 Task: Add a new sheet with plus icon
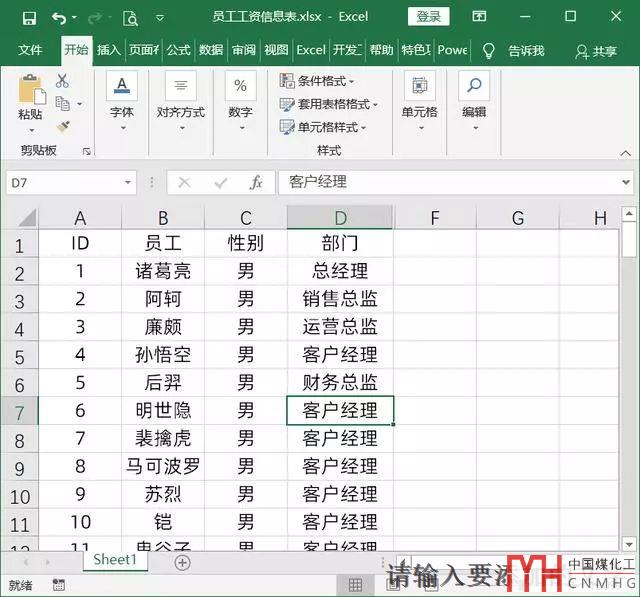point(182,562)
